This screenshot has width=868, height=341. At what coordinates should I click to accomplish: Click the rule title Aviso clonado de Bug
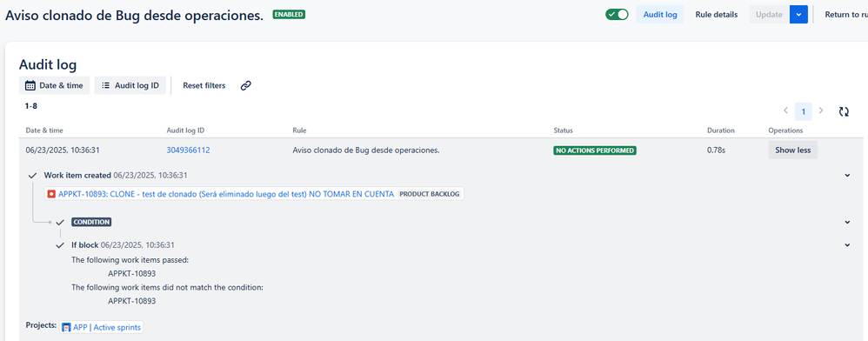134,15
